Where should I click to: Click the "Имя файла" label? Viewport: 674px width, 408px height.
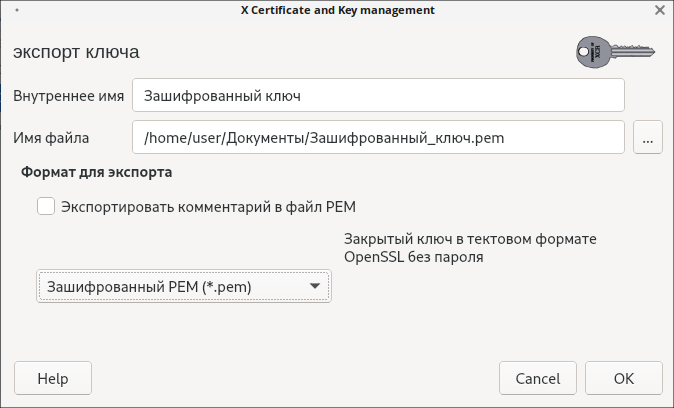coord(52,138)
